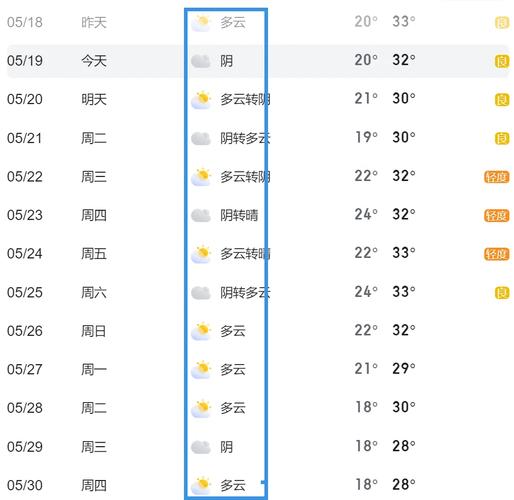Click the 29° high temperature for 05/27
The height and width of the screenshot is (500, 514).
click(x=404, y=369)
